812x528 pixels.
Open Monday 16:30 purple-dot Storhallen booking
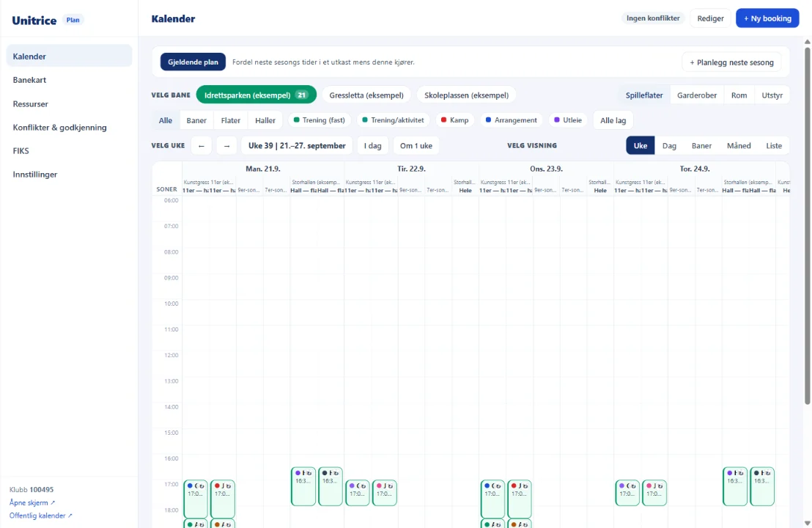[303, 486]
